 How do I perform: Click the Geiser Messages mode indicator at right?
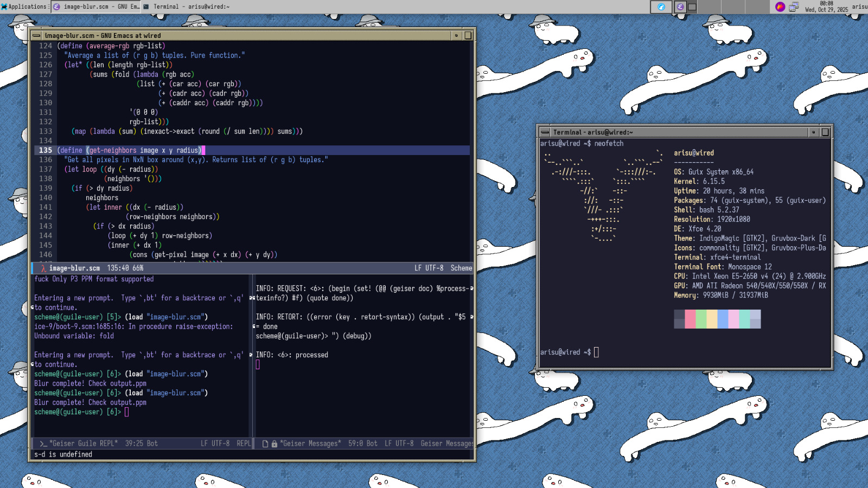(x=446, y=444)
